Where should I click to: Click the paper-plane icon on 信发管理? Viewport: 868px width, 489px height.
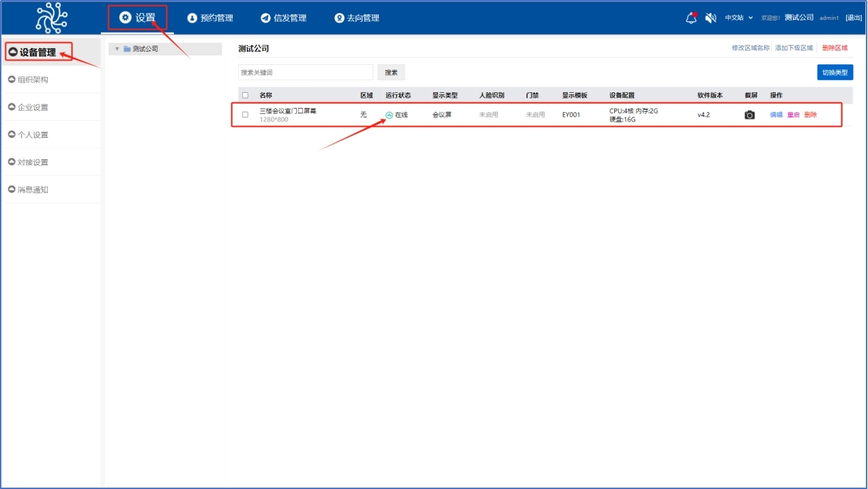[x=264, y=18]
